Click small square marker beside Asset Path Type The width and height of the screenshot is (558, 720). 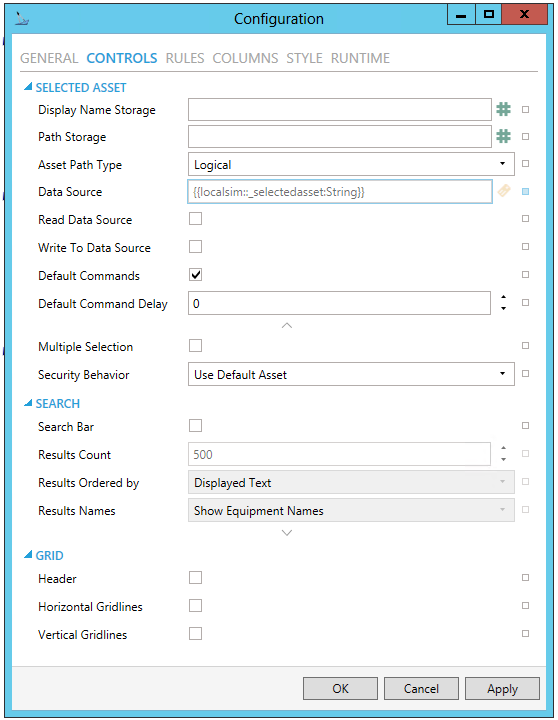525,163
